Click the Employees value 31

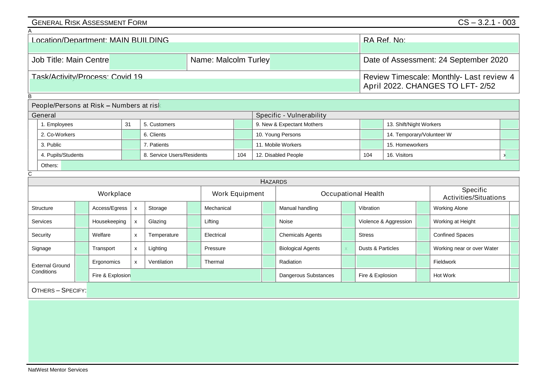[x=128, y=124]
